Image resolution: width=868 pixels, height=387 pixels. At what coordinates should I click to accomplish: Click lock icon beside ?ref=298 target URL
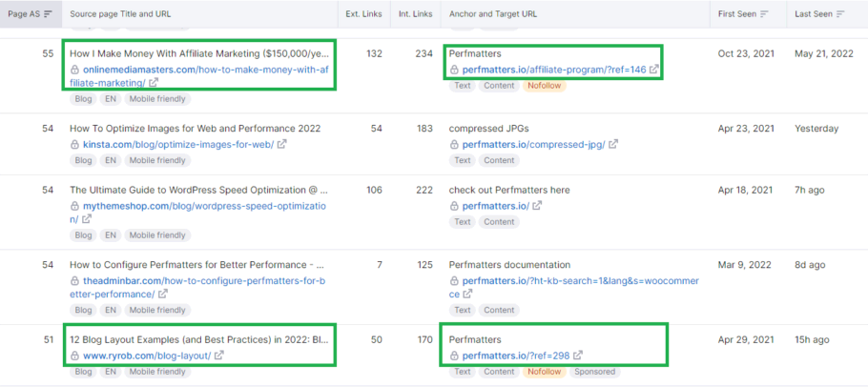coord(454,356)
